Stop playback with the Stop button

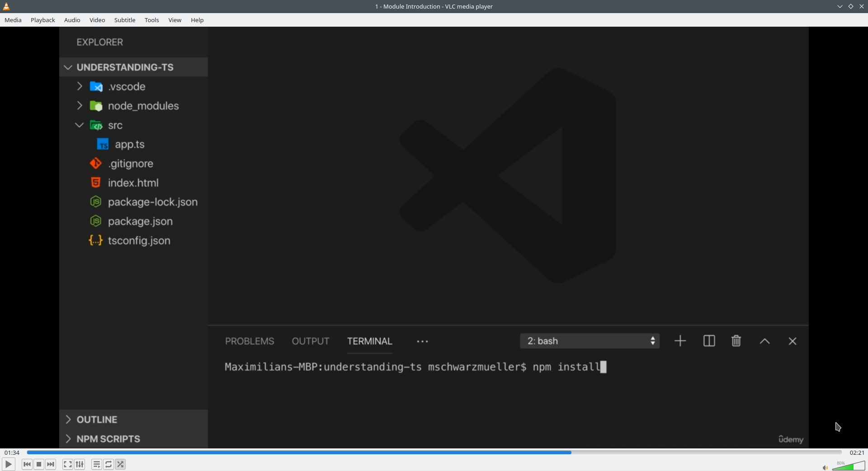(x=39, y=464)
